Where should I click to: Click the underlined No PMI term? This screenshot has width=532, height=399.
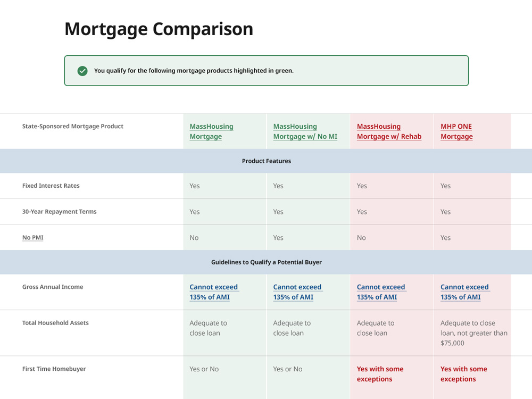tap(33, 238)
